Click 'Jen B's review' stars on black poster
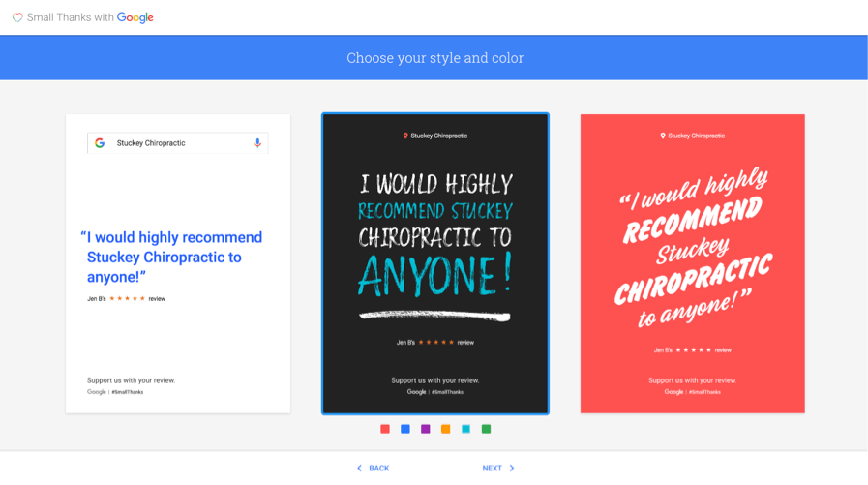This screenshot has height=485, width=868. point(435,342)
